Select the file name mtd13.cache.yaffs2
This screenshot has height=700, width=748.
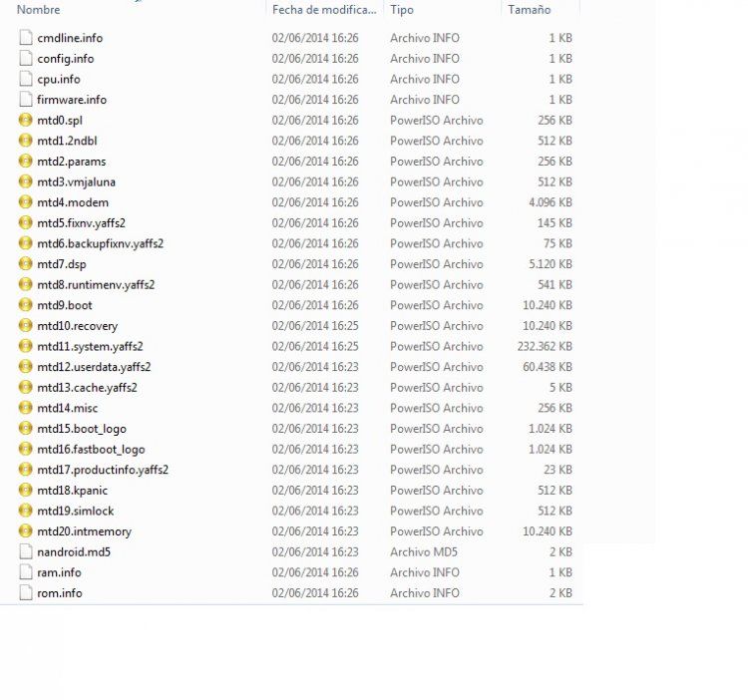(x=88, y=387)
